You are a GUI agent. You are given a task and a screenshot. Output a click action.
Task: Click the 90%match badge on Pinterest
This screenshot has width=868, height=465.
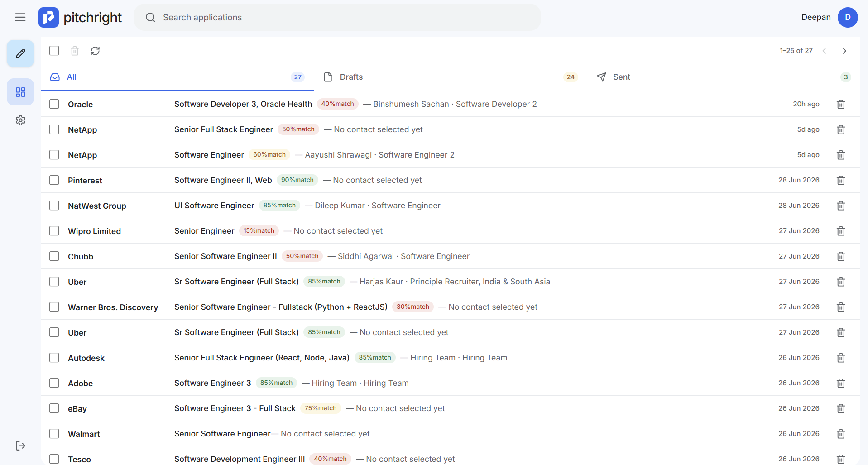[x=297, y=180]
